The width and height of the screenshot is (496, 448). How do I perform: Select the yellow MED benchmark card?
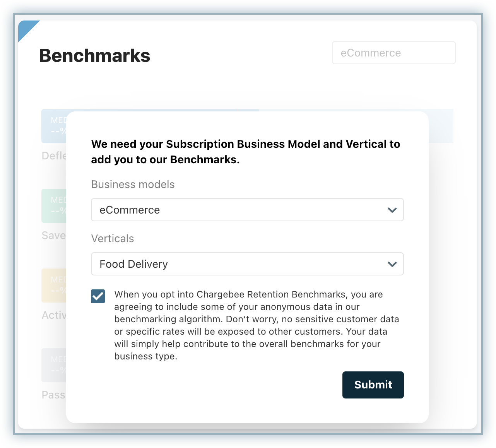[x=54, y=286]
